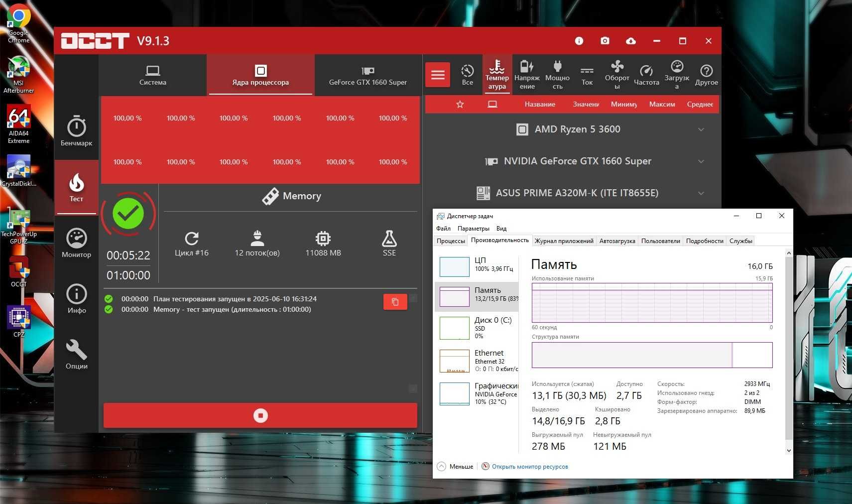Select the Ток sensor filter
Image resolution: width=852 pixels, height=504 pixels.
click(x=587, y=75)
